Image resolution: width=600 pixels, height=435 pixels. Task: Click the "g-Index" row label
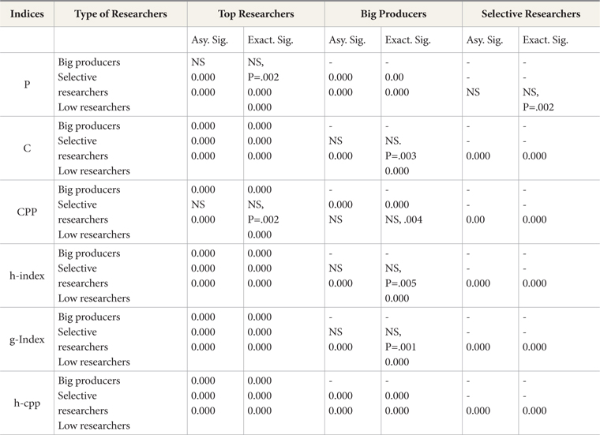[x=27, y=339]
